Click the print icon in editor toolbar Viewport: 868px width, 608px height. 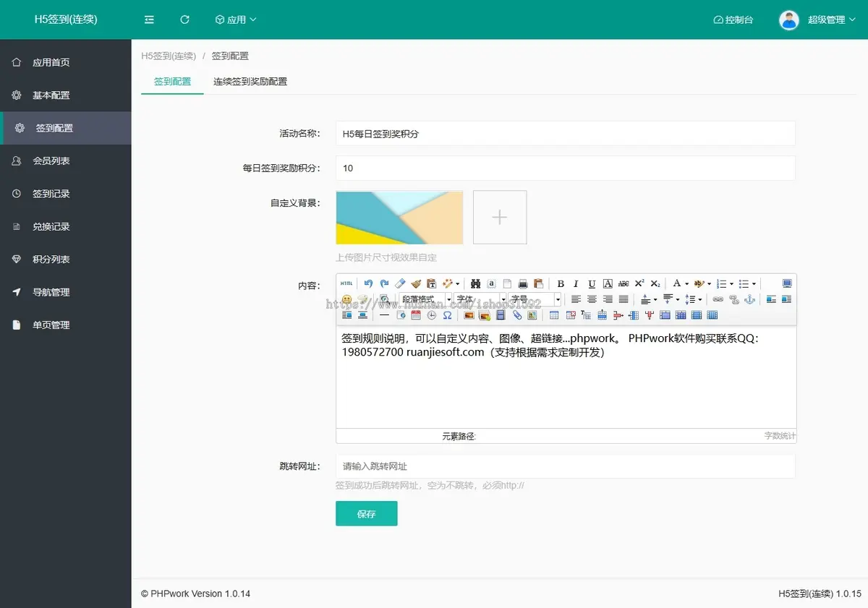(522, 283)
